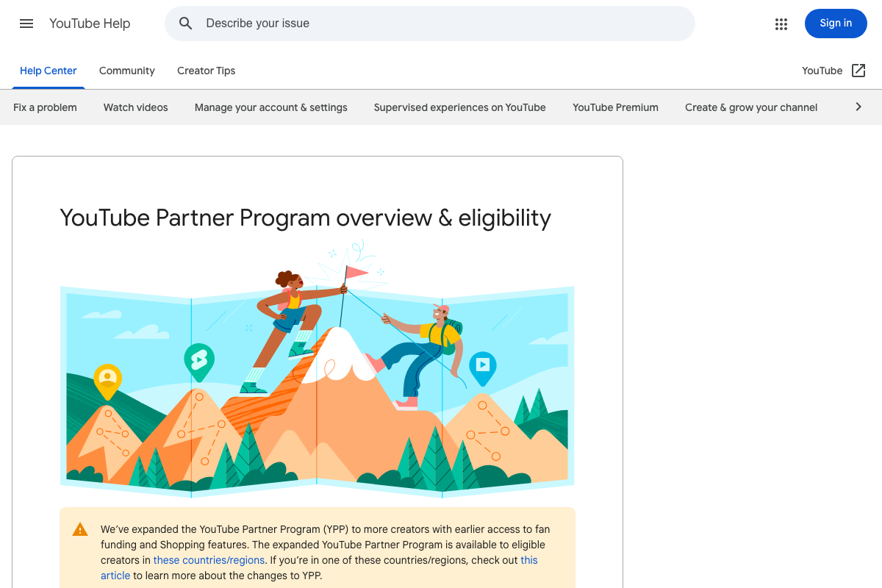Open the Creator Tips tab
The width and height of the screenshot is (882, 588).
coord(206,71)
